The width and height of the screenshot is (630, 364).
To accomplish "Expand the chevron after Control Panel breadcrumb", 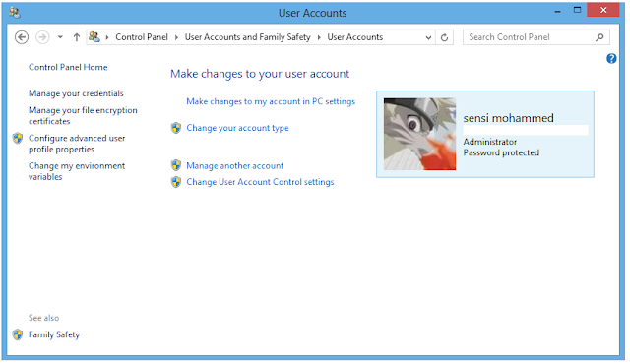I will pos(176,37).
